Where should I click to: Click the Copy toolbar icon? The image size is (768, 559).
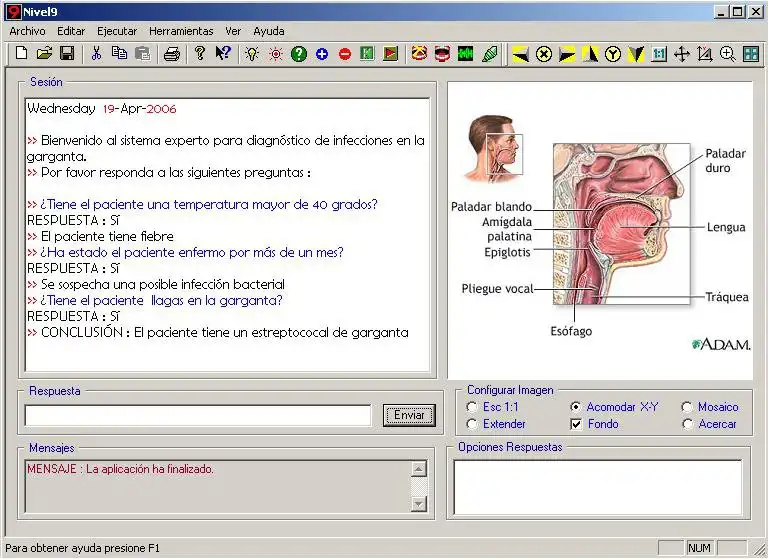pos(119,53)
